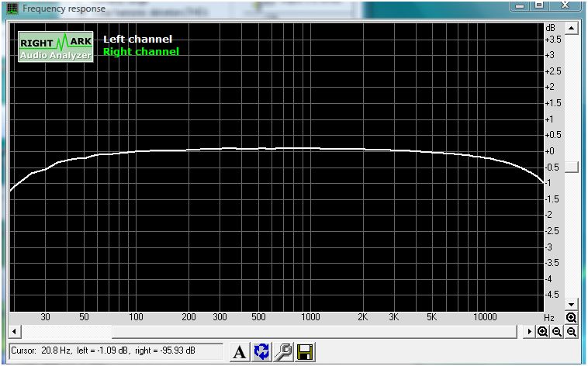
Task: Toggle the Left channel legend label
Action: tap(137, 40)
